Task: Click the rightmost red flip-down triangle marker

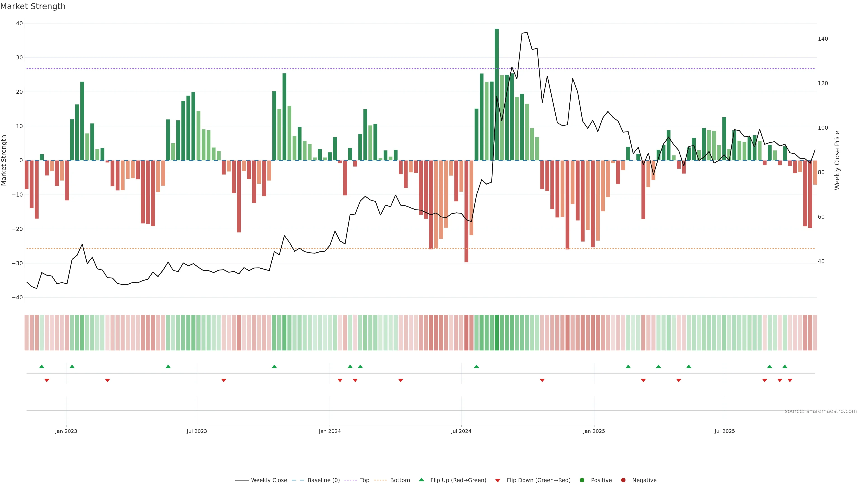Action: (790, 380)
